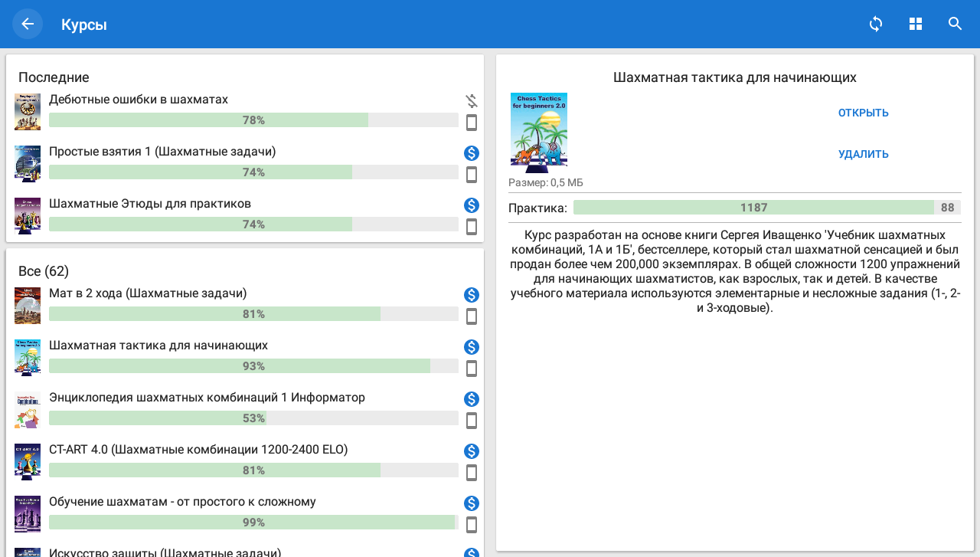Open Шахматная тактика для начинающих list title
Screen dimensions: 980x557
tap(158, 346)
